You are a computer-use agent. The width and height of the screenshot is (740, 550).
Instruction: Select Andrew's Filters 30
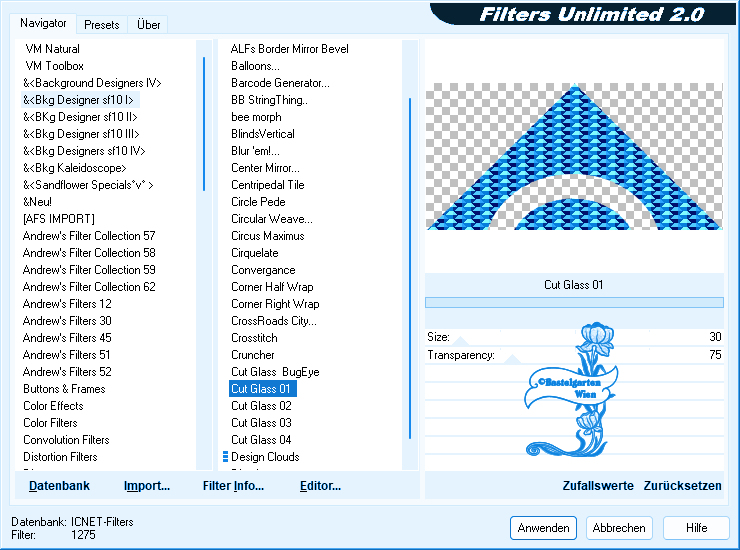(x=67, y=321)
